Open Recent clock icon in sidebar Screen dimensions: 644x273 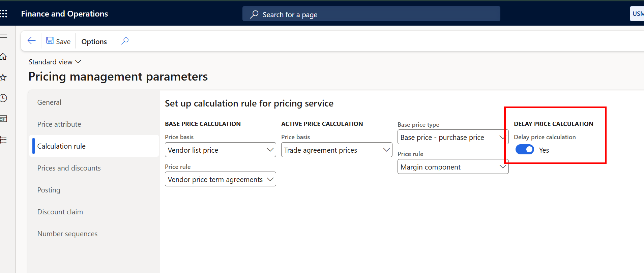[x=3, y=98]
